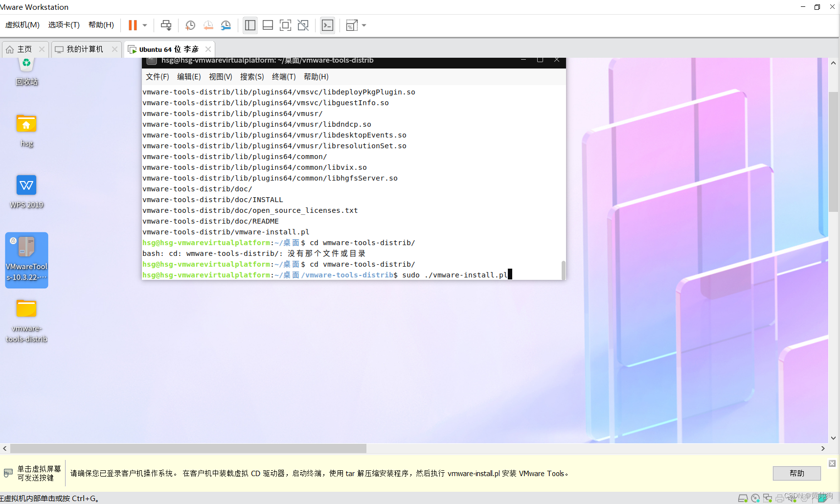The width and height of the screenshot is (840, 504).
Task: Open the power options dropdown arrow beside pause
Action: pyautogui.click(x=145, y=25)
